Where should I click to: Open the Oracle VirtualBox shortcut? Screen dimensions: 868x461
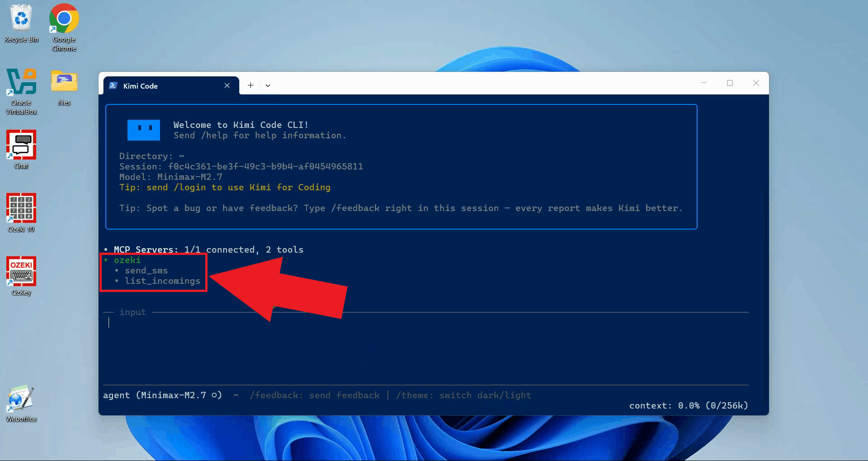(21, 91)
